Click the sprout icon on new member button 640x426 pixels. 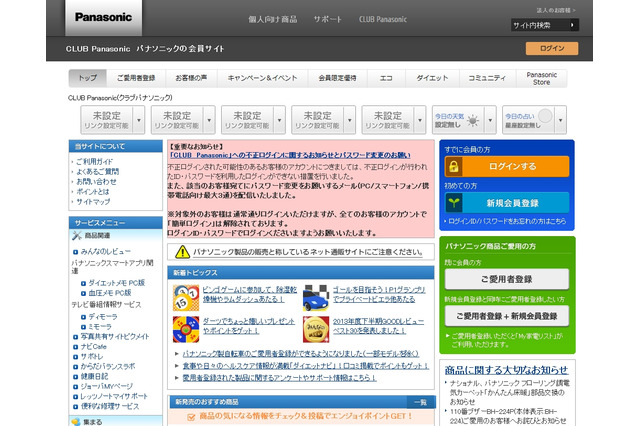point(454,203)
